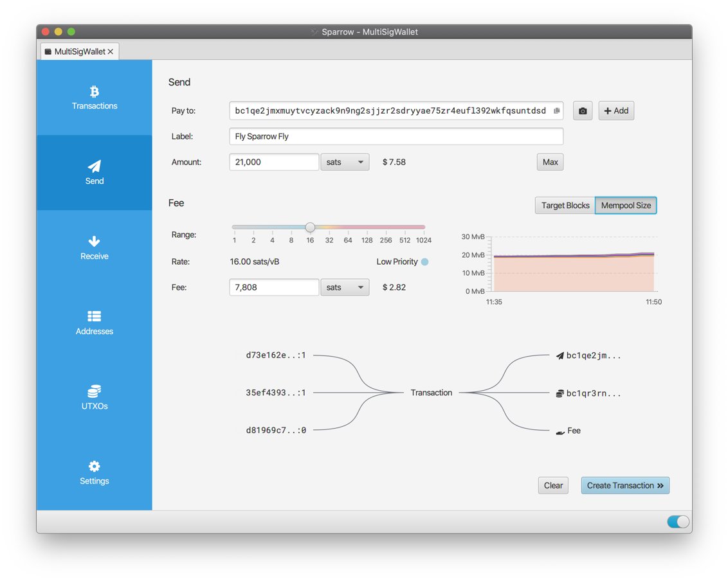The width and height of the screenshot is (728, 581).
Task: Click the wallet icon on MultiSigWallet tab
Action: pyautogui.click(x=48, y=51)
